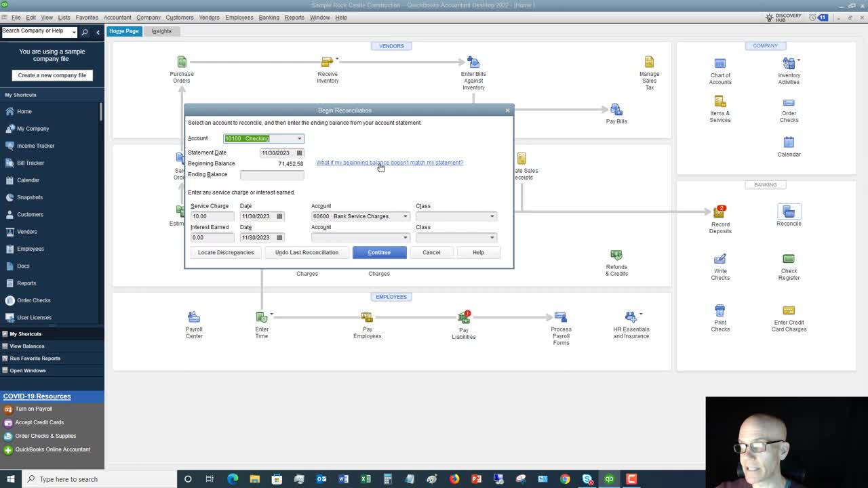Open Enter Credit Card Charges icon
The width and height of the screenshot is (868, 488).
(789, 310)
